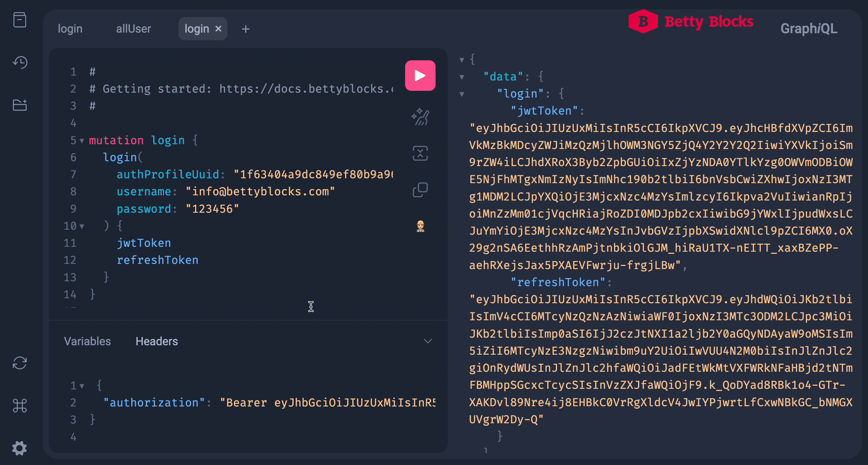
Task: Fold the selection set at line 10
Action: (x=82, y=226)
